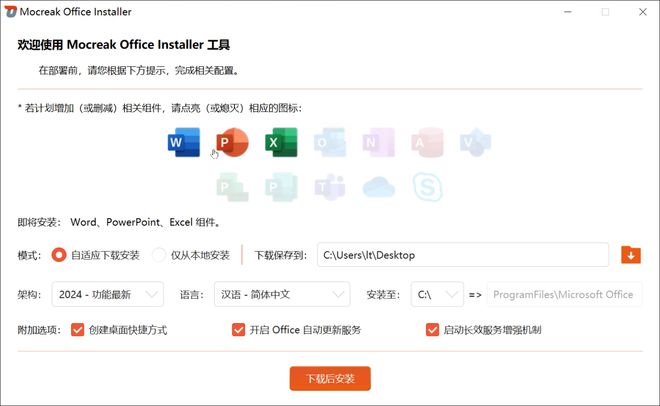Toggle the Excel component icon

[281, 142]
